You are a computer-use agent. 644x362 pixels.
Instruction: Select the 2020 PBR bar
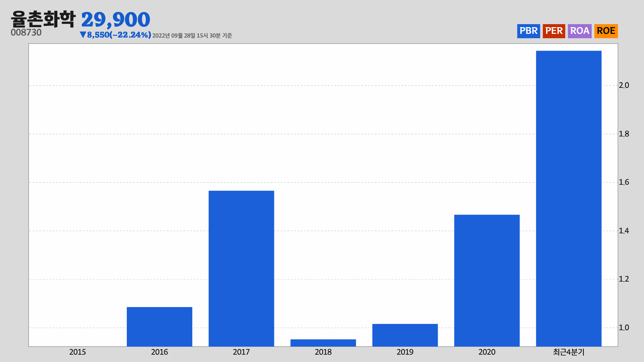pos(487,281)
